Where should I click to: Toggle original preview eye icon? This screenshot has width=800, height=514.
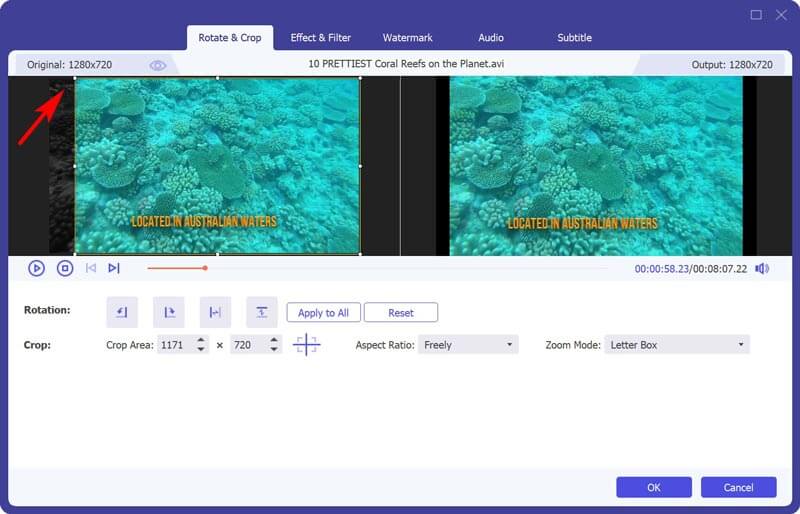158,65
